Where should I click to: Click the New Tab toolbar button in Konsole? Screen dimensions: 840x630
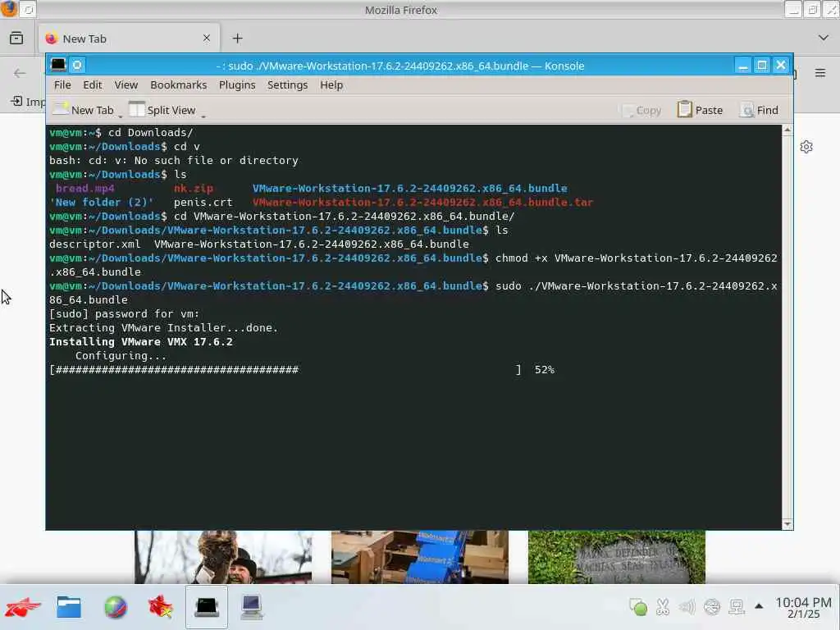tap(84, 110)
